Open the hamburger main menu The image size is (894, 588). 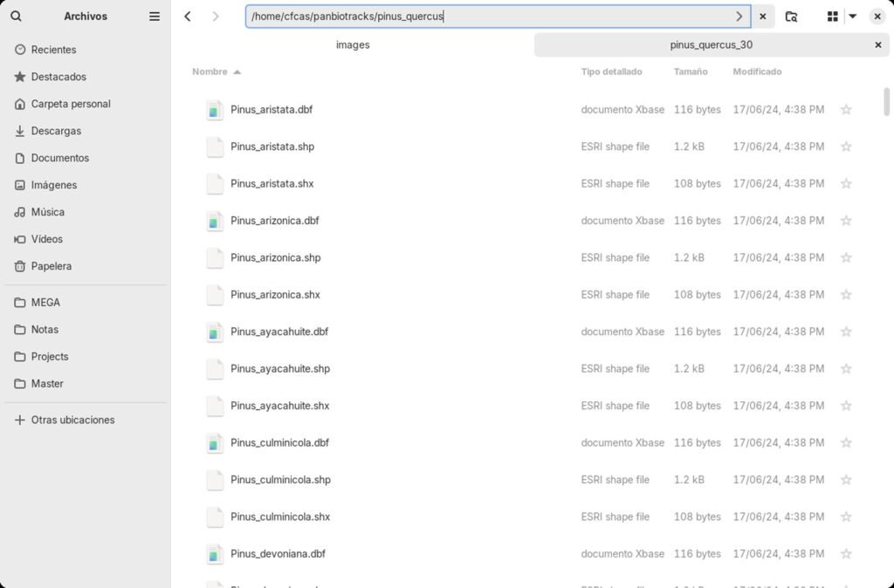coord(155,17)
